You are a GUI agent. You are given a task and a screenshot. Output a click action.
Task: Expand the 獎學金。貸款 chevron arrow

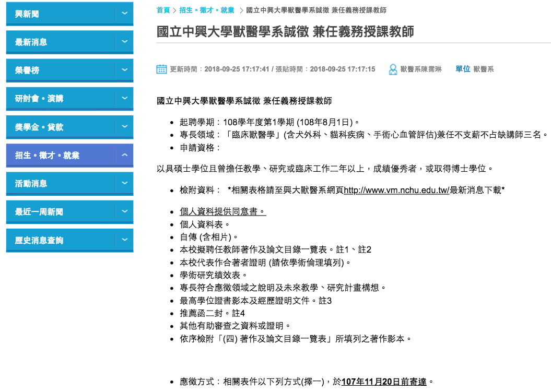(x=124, y=126)
